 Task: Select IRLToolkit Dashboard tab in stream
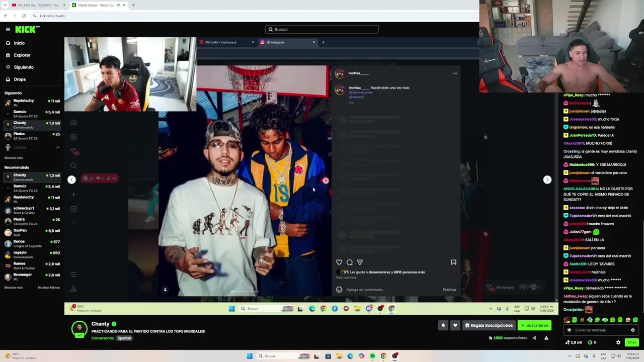226,42
